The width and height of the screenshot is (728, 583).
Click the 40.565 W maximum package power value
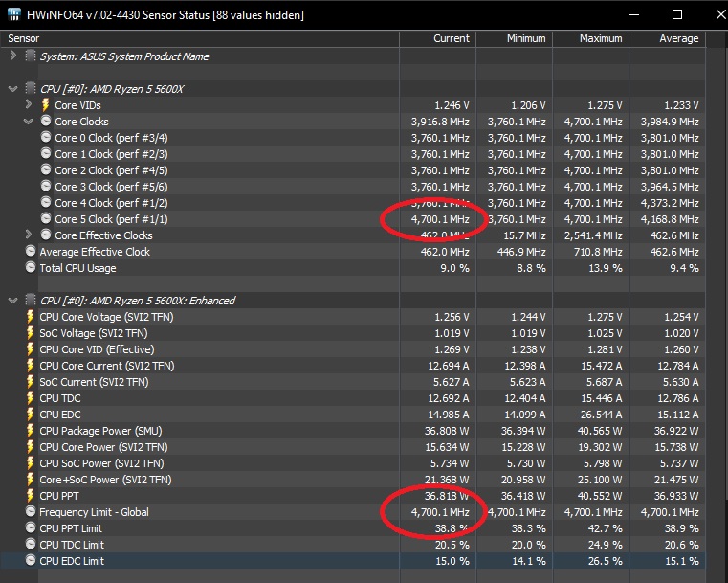600,431
